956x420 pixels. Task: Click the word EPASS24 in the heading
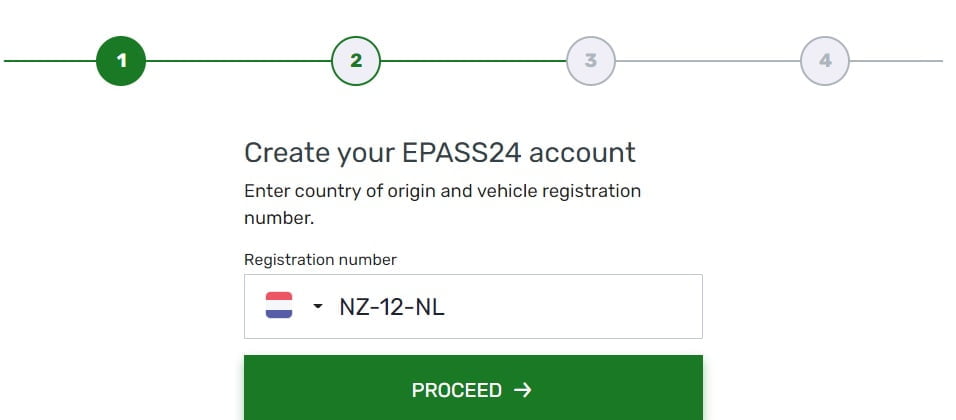462,152
